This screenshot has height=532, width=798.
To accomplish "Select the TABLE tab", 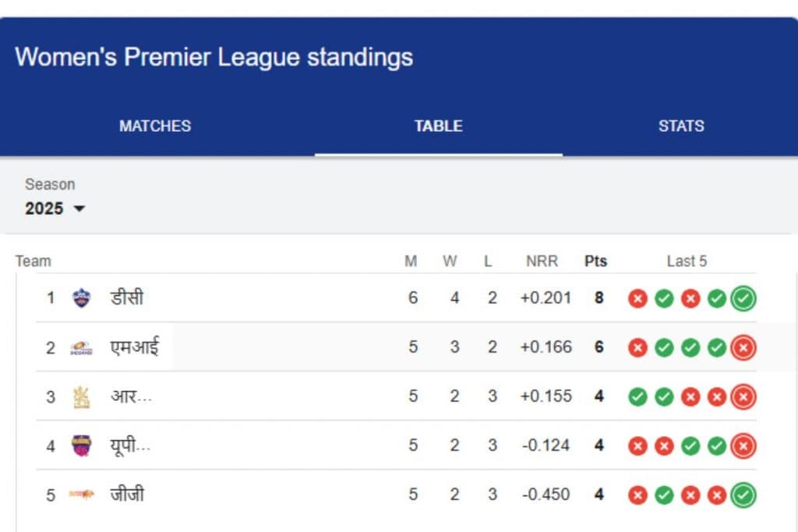I will (x=438, y=126).
